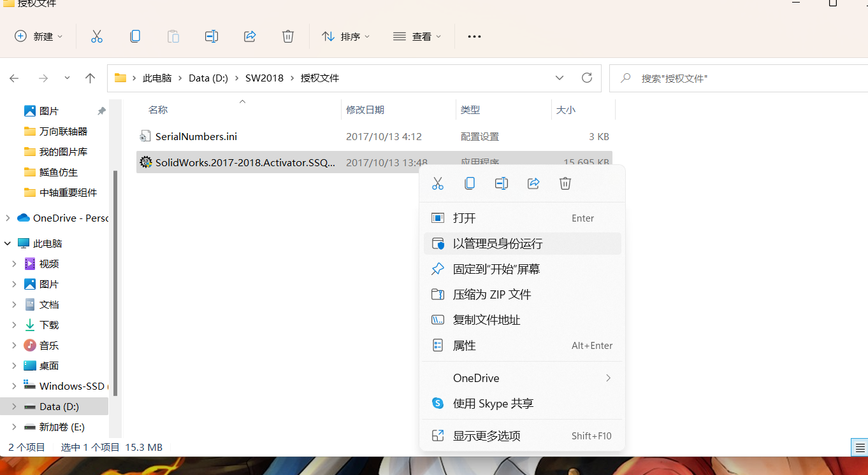Switch to details view icon in status bar
This screenshot has width=868, height=475.
[860, 447]
